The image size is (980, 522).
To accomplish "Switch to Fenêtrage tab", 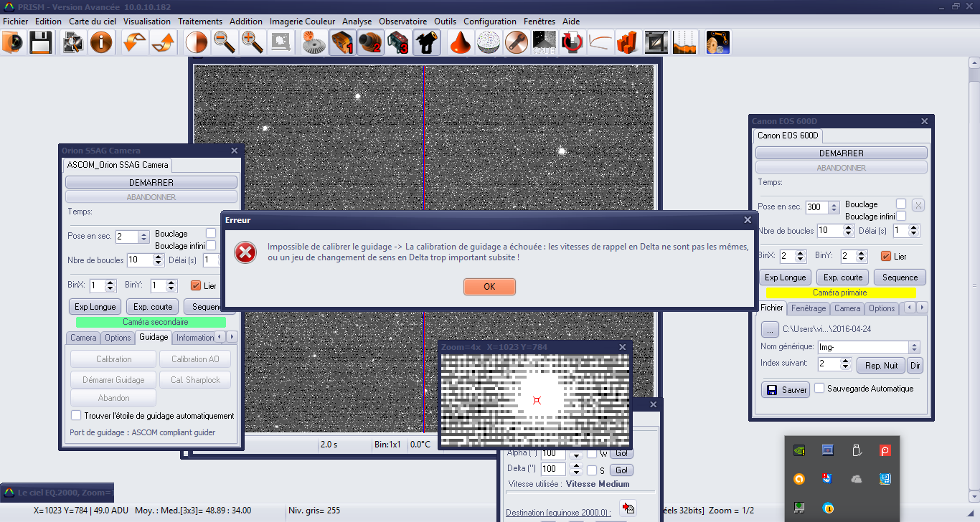I will click(x=809, y=308).
